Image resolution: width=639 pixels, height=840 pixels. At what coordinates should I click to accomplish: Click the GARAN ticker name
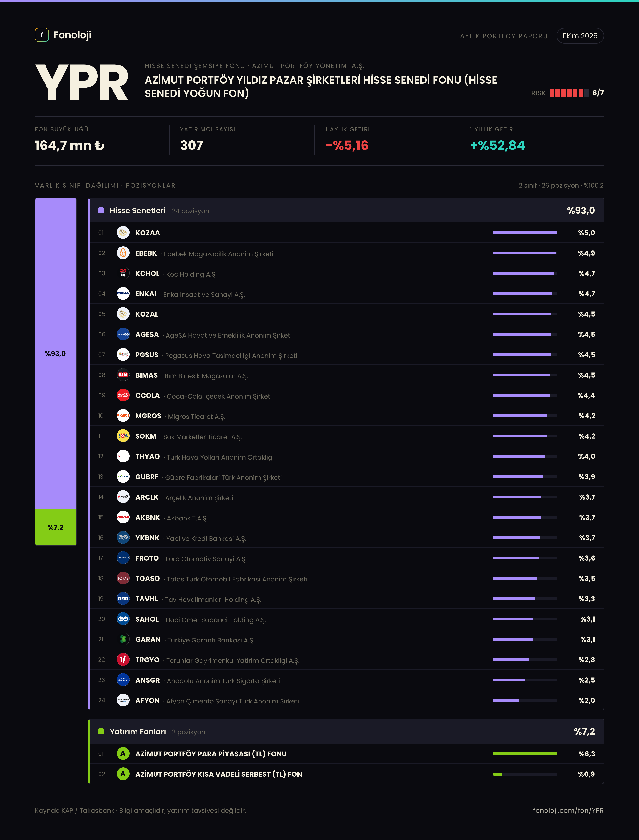(x=148, y=640)
